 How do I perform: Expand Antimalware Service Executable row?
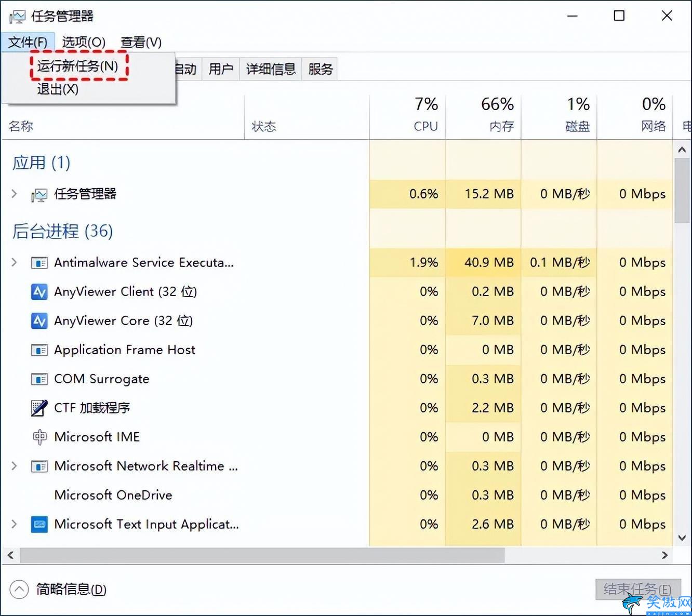coord(15,263)
